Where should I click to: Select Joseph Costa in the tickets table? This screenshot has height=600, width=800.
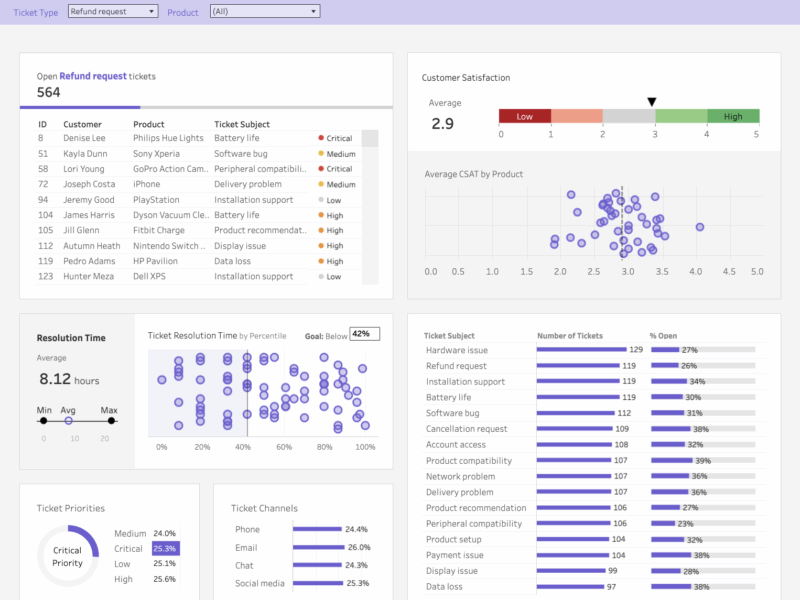coord(89,185)
